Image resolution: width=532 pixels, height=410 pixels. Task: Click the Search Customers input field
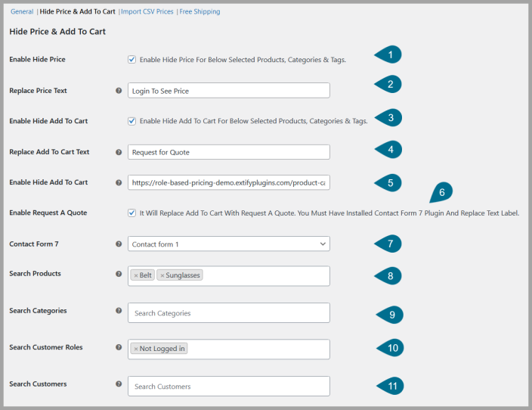228,387
